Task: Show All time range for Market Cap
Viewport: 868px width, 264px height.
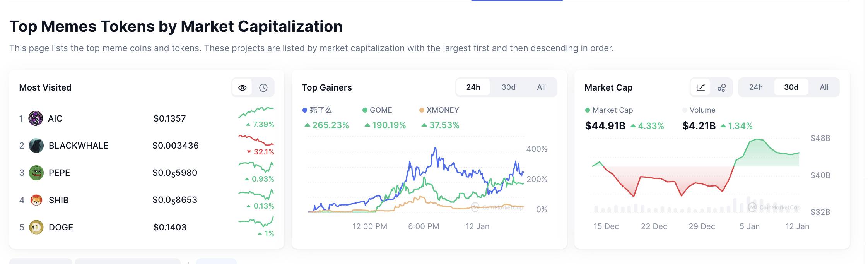Action: point(824,87)
